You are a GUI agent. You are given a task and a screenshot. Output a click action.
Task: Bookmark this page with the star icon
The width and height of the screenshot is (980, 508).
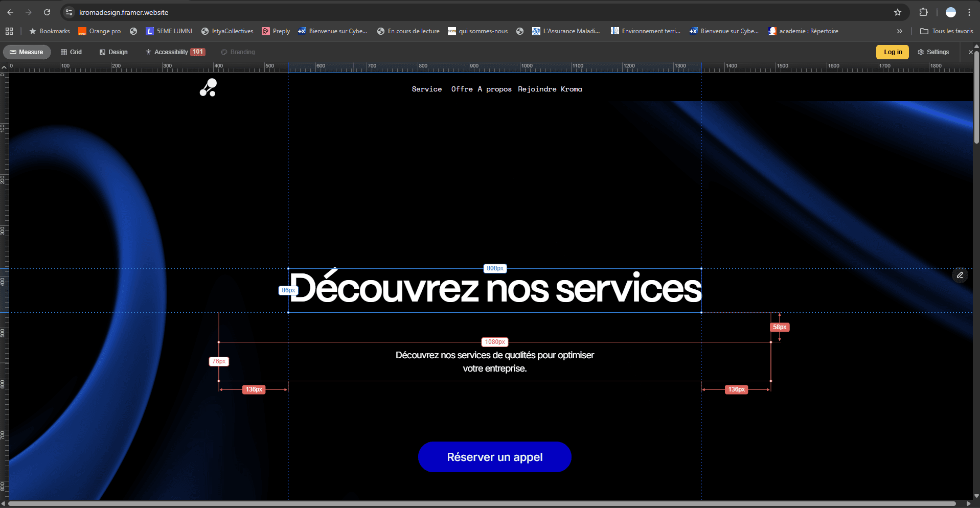point(897,12)
